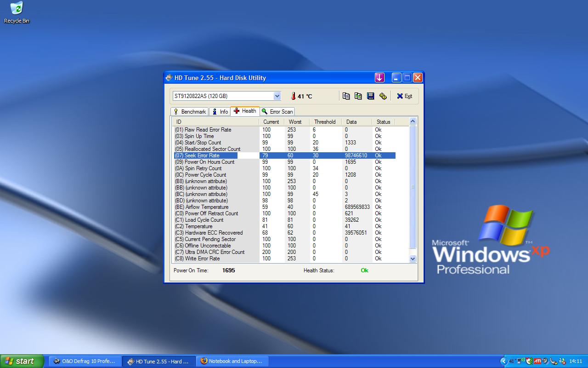
Task: Select the Health tab
Action: (x=245, y=111)
